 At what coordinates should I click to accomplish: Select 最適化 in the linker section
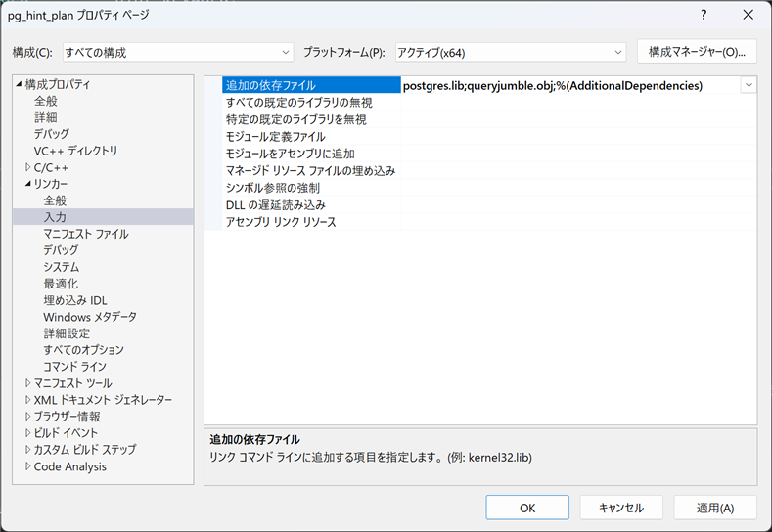click(61, 284)
